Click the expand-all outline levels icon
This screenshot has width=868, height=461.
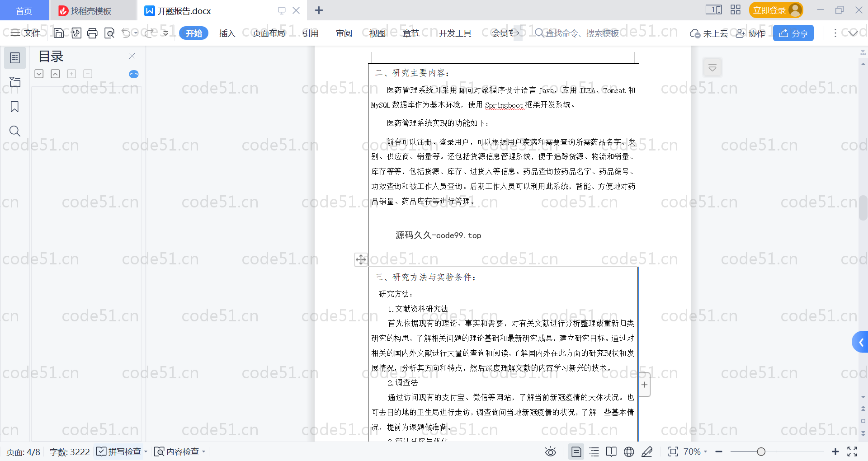[x=39, y=74]
